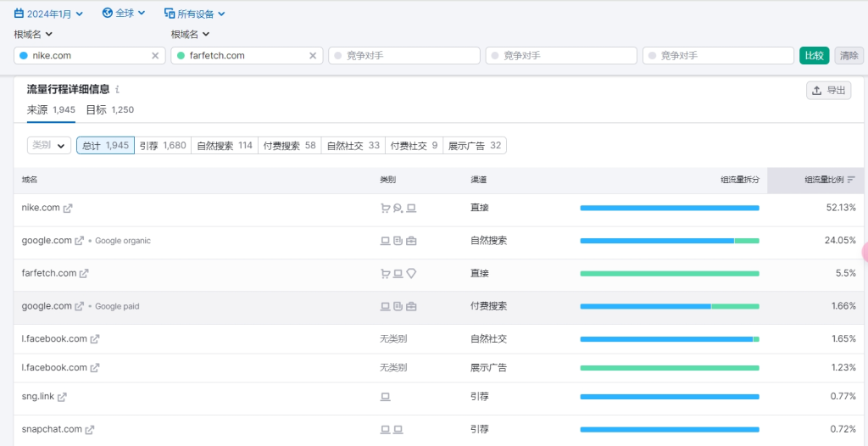Click the 52.13% value

841,208
